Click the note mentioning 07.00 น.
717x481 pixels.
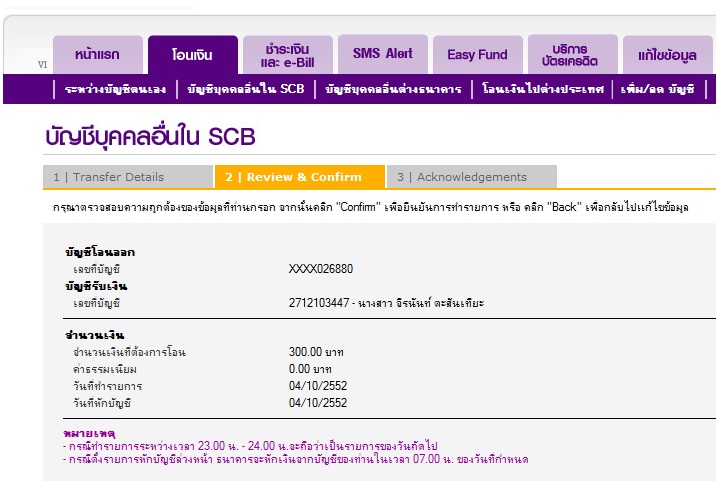[x=295, y=459]
